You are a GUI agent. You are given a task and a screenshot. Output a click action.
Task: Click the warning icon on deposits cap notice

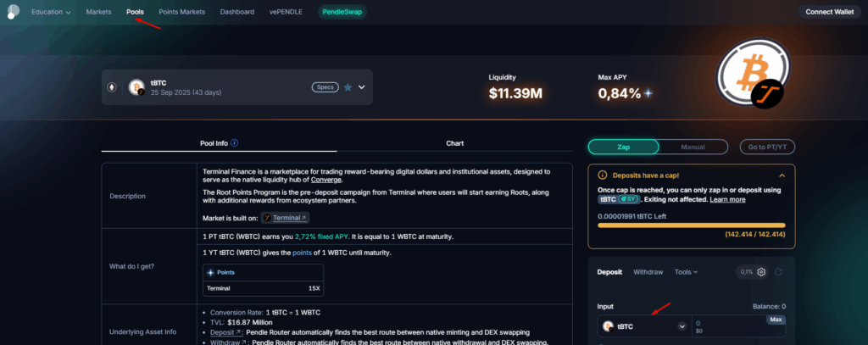603,175
